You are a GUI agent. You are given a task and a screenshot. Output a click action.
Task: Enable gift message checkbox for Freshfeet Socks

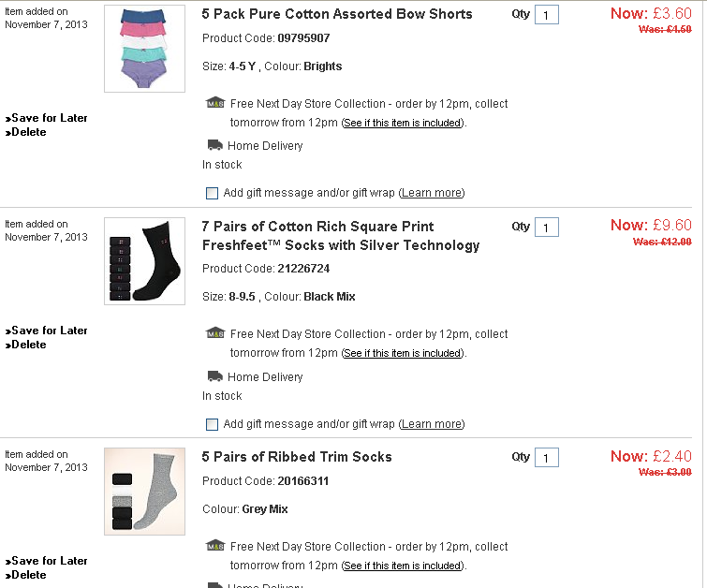coord(212,424)
